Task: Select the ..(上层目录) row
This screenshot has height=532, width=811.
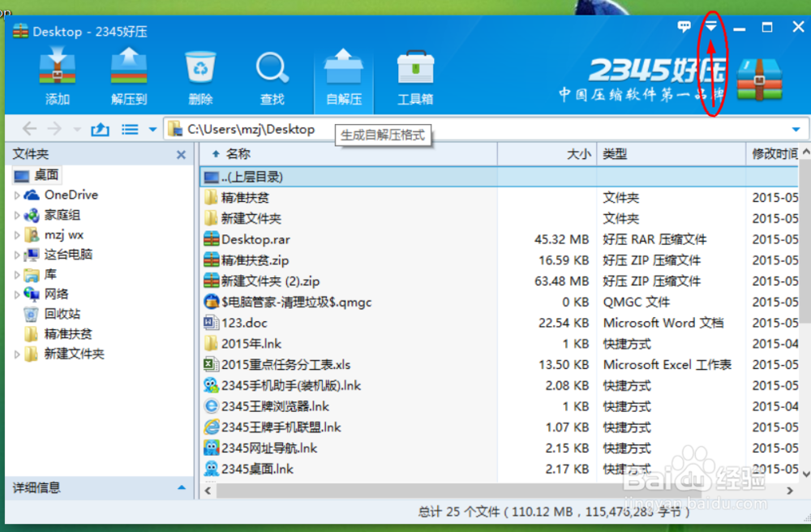Action: [x=499, y=177]
